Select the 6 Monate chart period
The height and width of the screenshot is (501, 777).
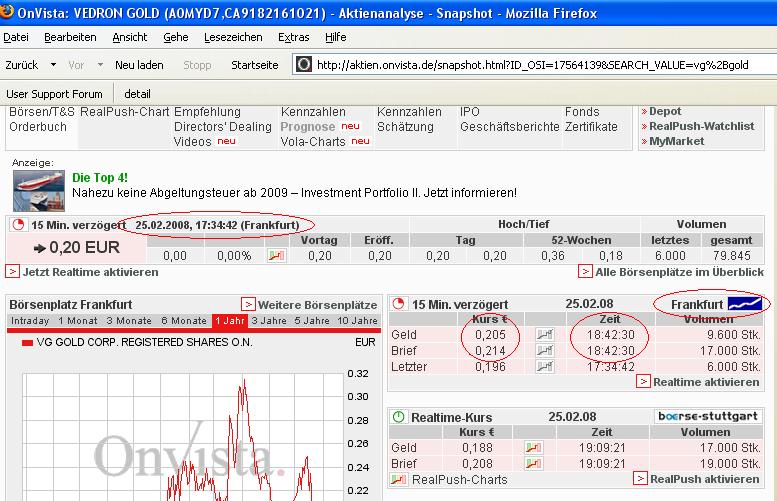click(183, 321)
